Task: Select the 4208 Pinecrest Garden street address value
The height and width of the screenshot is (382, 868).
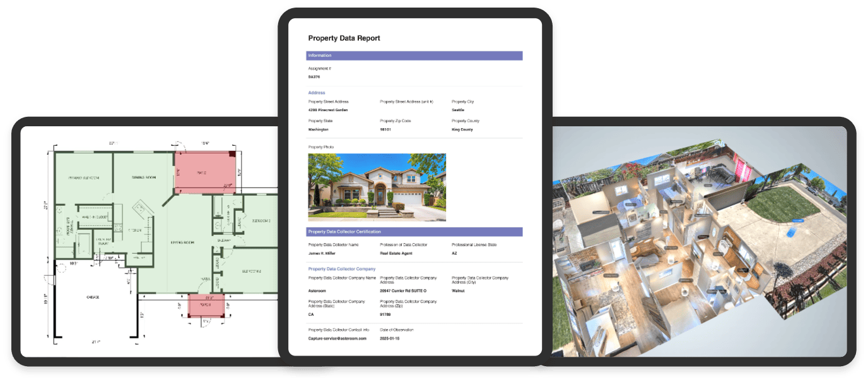Action: click(327, 110)
